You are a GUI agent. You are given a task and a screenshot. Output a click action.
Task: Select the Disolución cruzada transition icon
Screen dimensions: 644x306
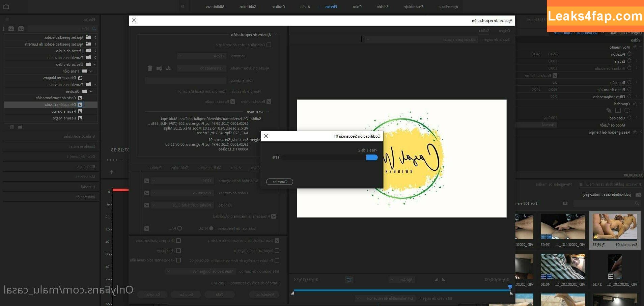click(80, 105)
